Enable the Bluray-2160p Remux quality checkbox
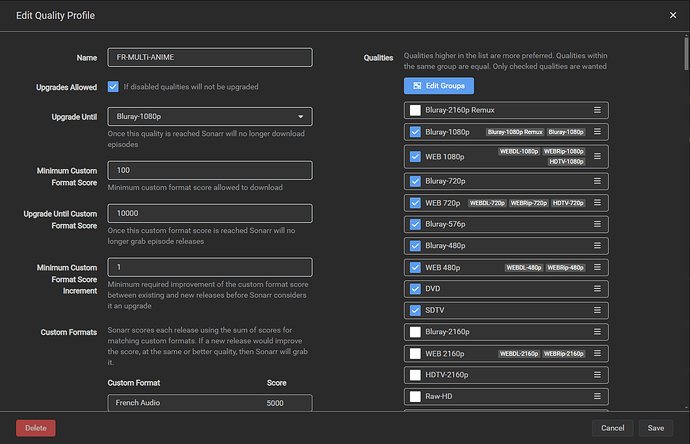 (x=415, y=110)
